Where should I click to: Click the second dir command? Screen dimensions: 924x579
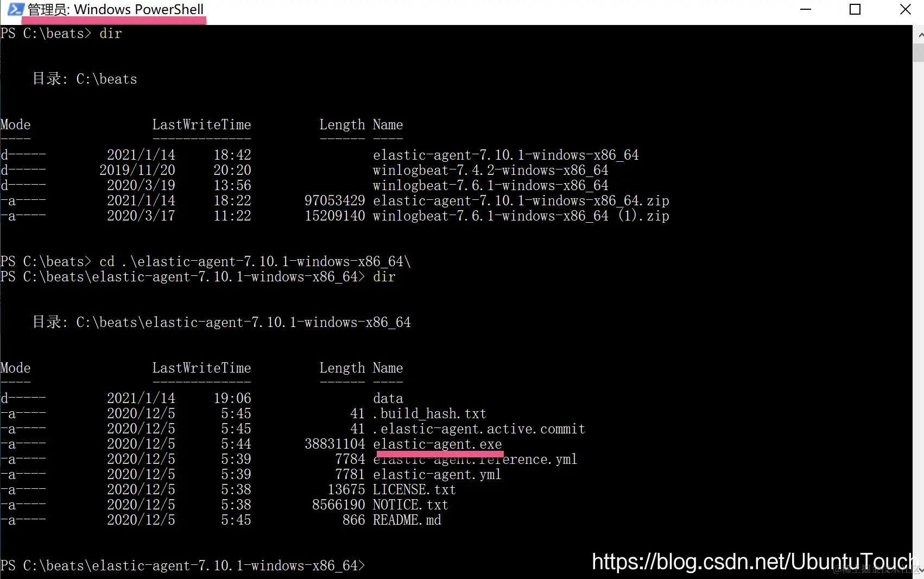(384, 276)
